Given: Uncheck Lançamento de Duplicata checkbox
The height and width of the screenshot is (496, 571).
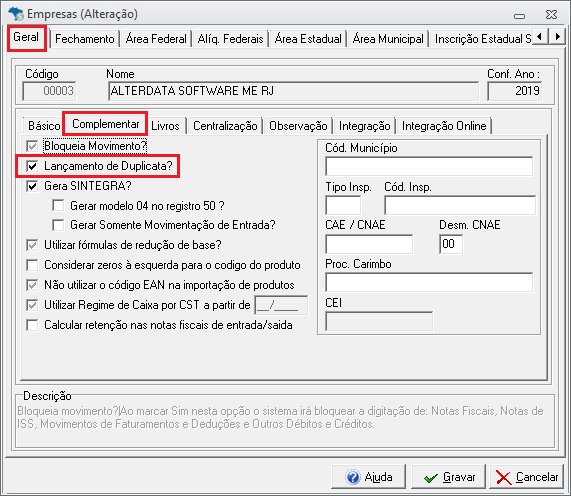Looking at the screenshot, I should coord(32,166).
